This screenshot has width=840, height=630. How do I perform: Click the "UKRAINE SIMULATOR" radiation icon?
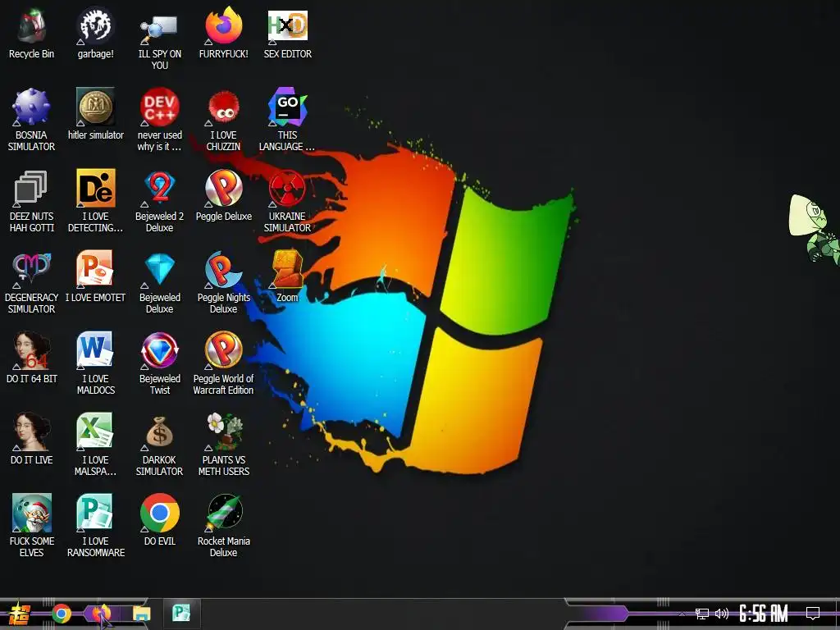click(288, 188)
